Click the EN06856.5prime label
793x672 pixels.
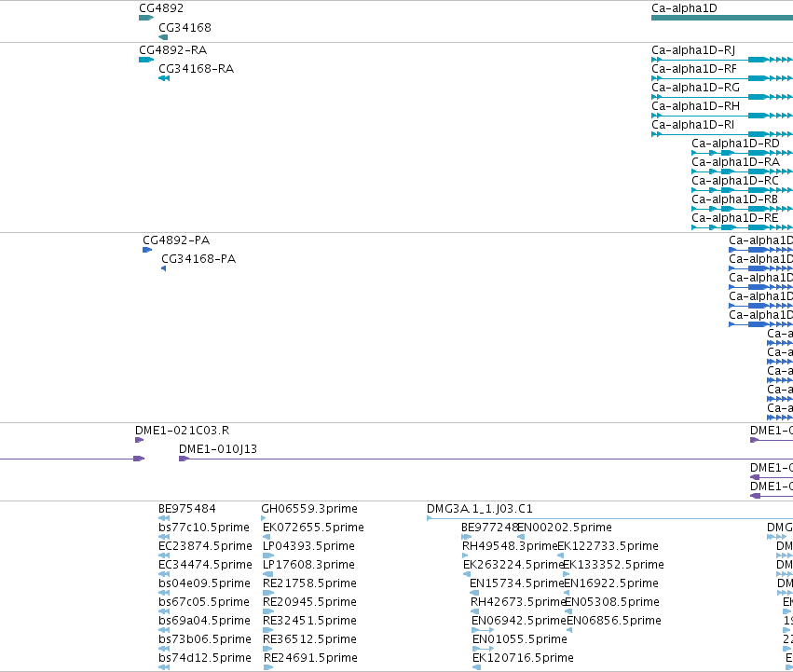point(614,622)
